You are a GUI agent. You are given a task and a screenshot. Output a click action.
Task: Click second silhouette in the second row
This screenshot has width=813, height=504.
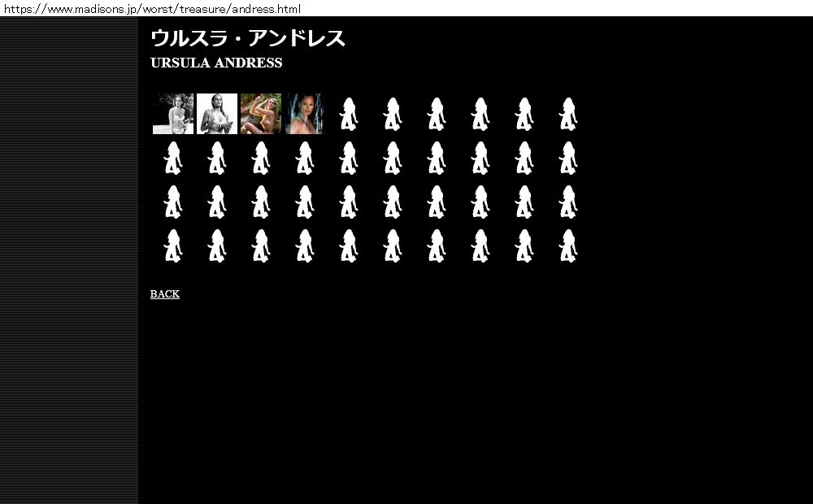(x=217, y=159)
